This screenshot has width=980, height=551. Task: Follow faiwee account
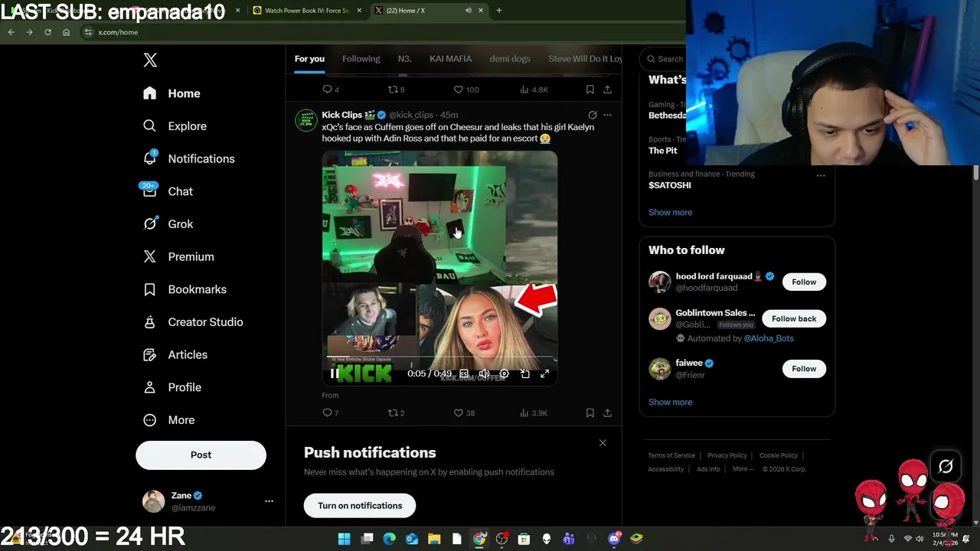804,369
